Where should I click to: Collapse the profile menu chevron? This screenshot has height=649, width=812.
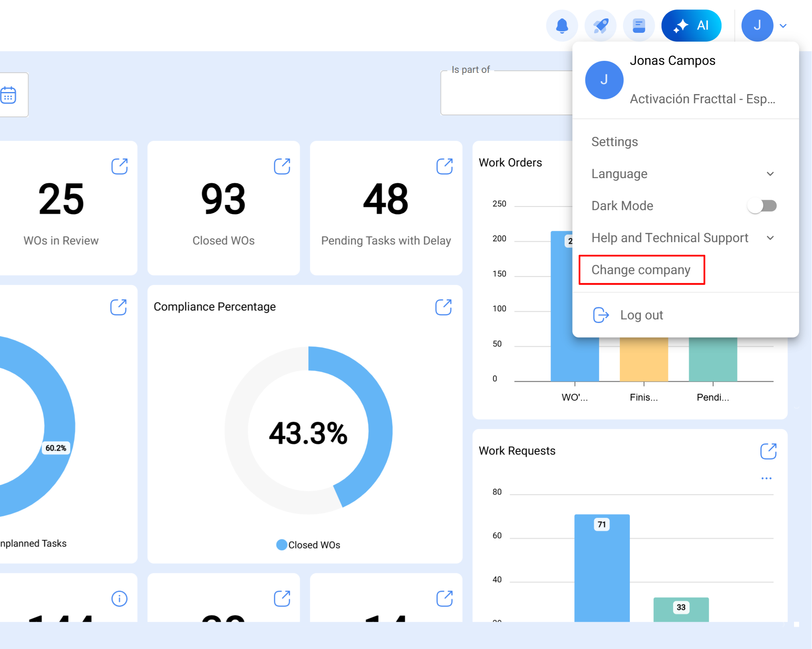pos(783,25)
